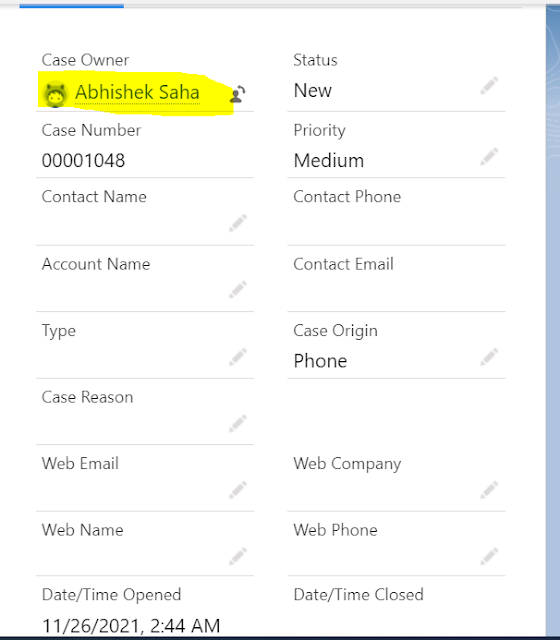Edit the Account Name pencil icon

click(238, 289)
